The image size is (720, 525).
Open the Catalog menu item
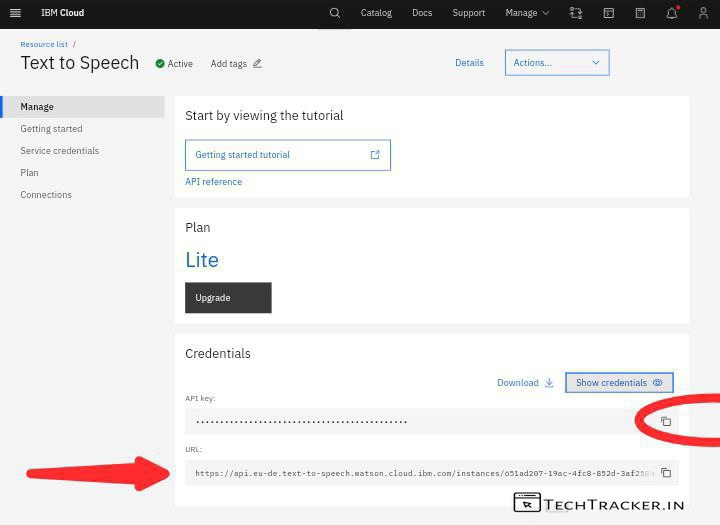coord(376,13)
